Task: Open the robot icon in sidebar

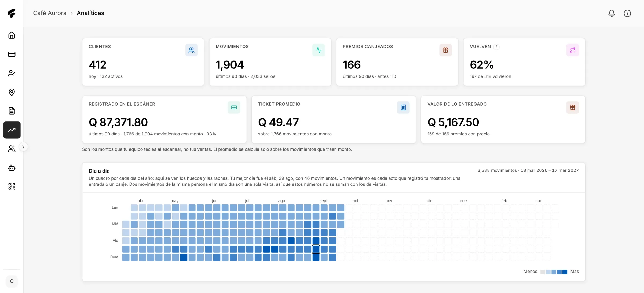Action: (12, 168)
